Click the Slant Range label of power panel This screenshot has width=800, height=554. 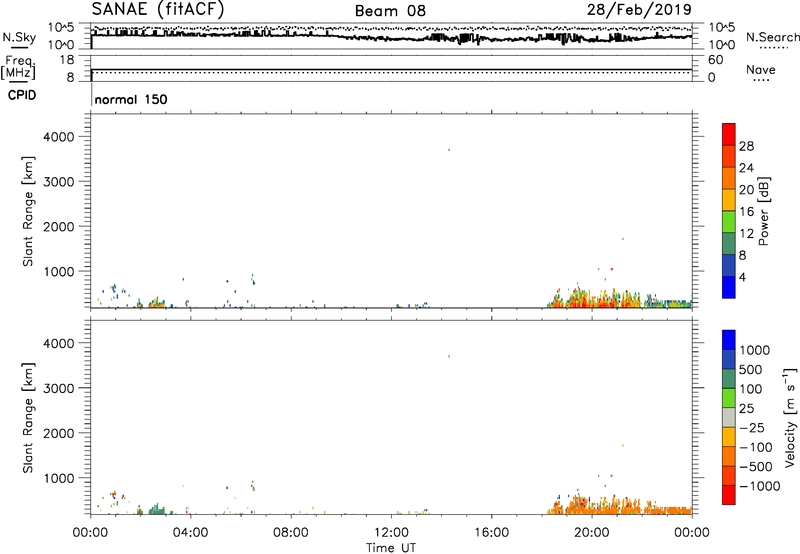28,211
